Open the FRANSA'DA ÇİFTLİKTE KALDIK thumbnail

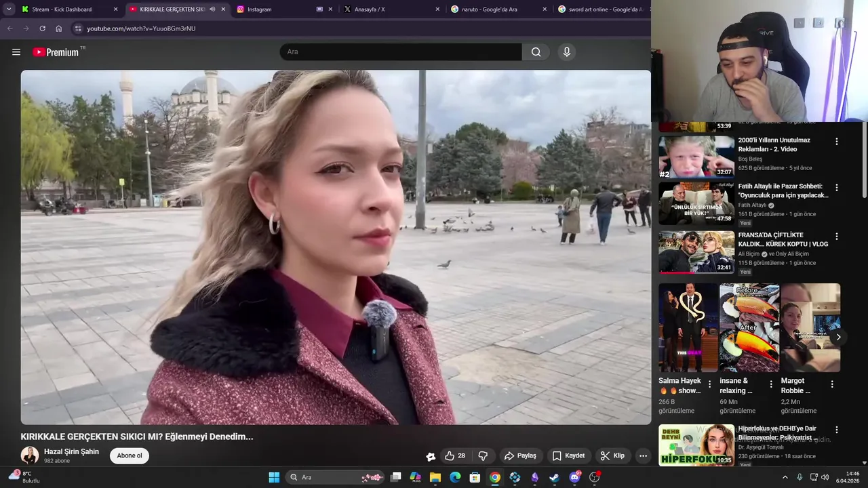696,252
